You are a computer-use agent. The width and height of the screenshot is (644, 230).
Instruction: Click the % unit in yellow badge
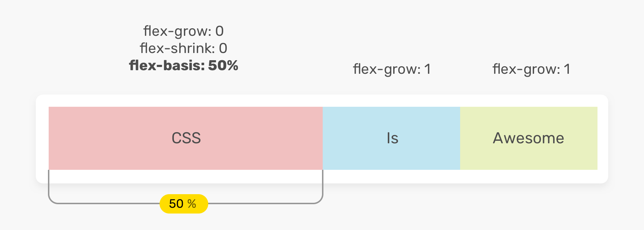pos(192,204)
